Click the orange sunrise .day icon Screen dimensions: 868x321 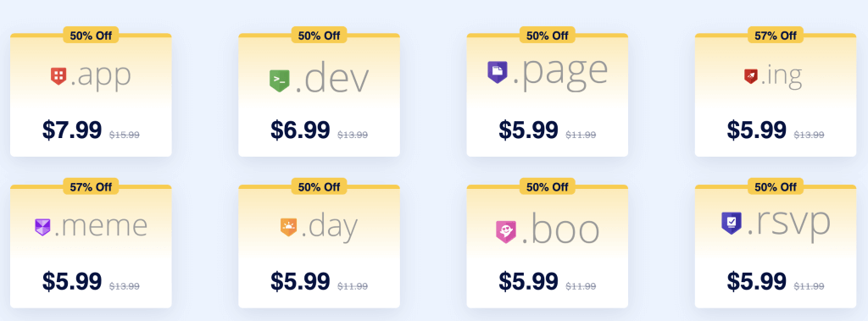[x=289, y=227]
